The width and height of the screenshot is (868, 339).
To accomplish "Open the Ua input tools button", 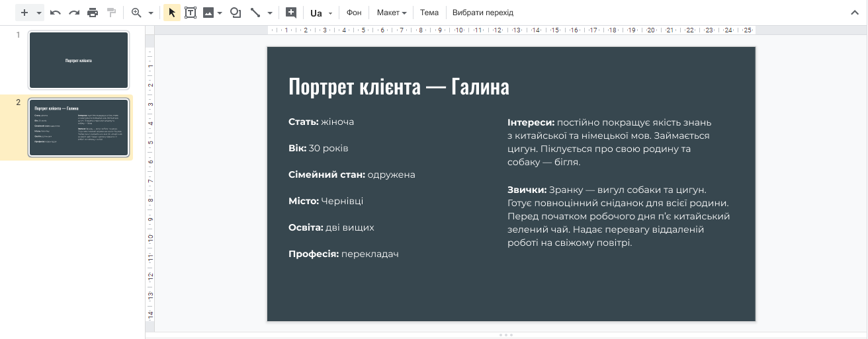I will click(x=316, y=13).
